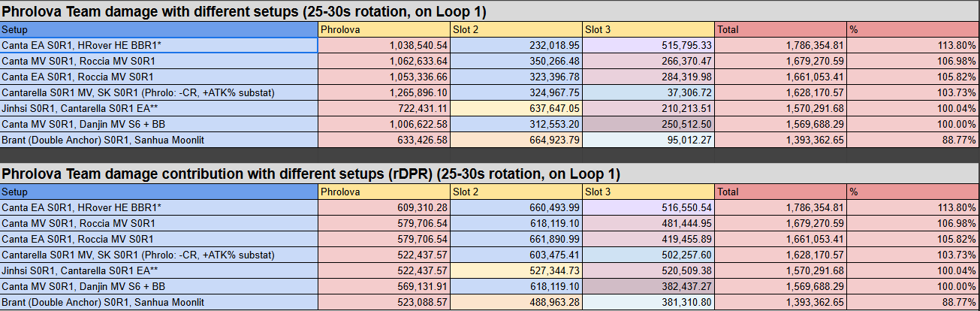Select 113.80% in the top damage table
Image resolution: width=980 pixels, height=311 pixels.
(x=913, y=46)
